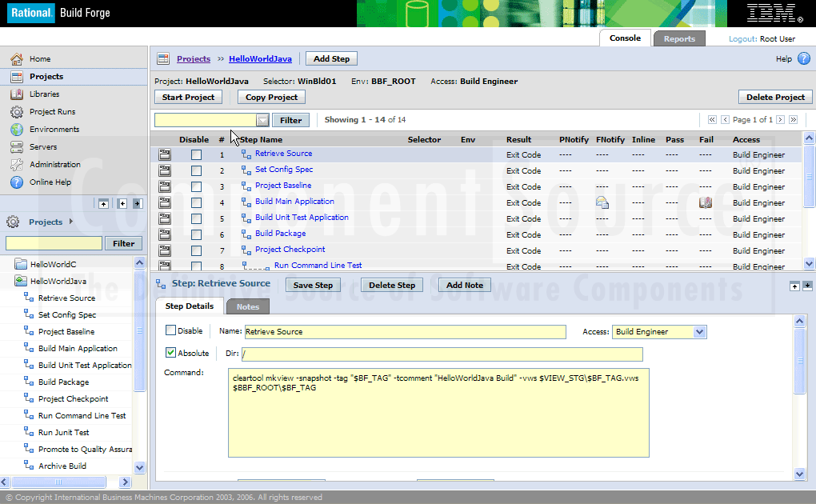Click the row icon for Build Package step

tap(165, 234)
